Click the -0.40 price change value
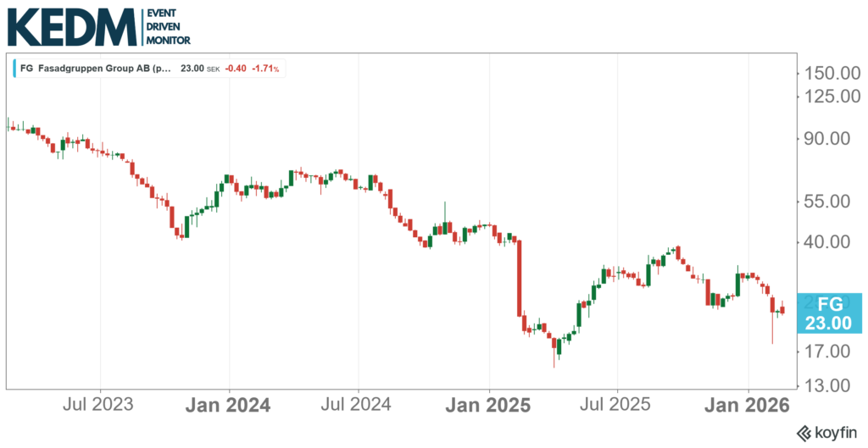 coord(236,69)
